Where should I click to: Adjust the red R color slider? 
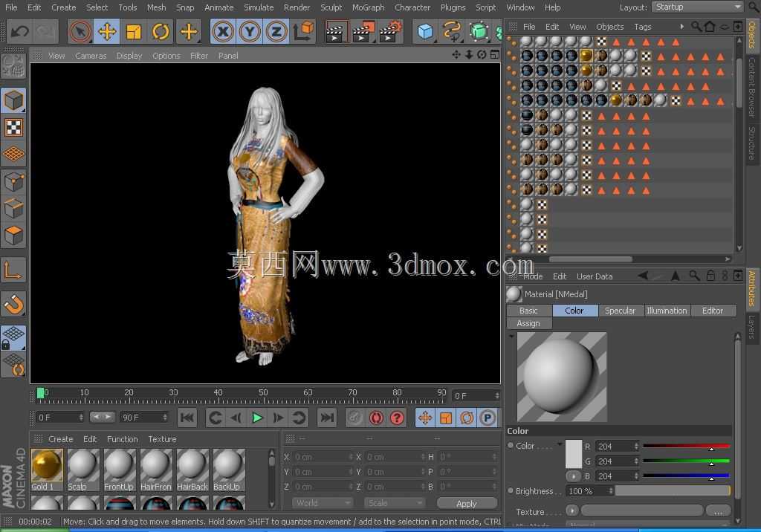point(686,446)
